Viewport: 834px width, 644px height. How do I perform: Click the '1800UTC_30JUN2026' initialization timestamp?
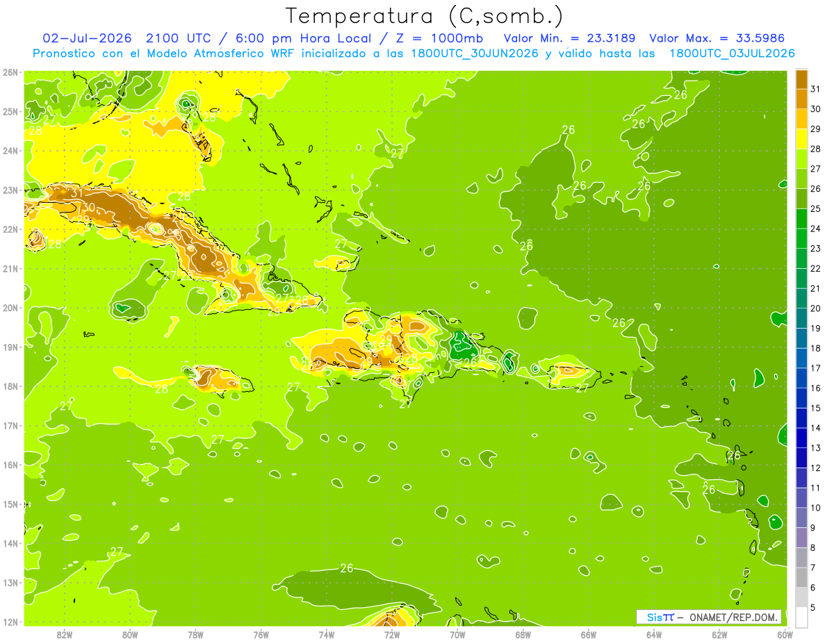point(475,53)
